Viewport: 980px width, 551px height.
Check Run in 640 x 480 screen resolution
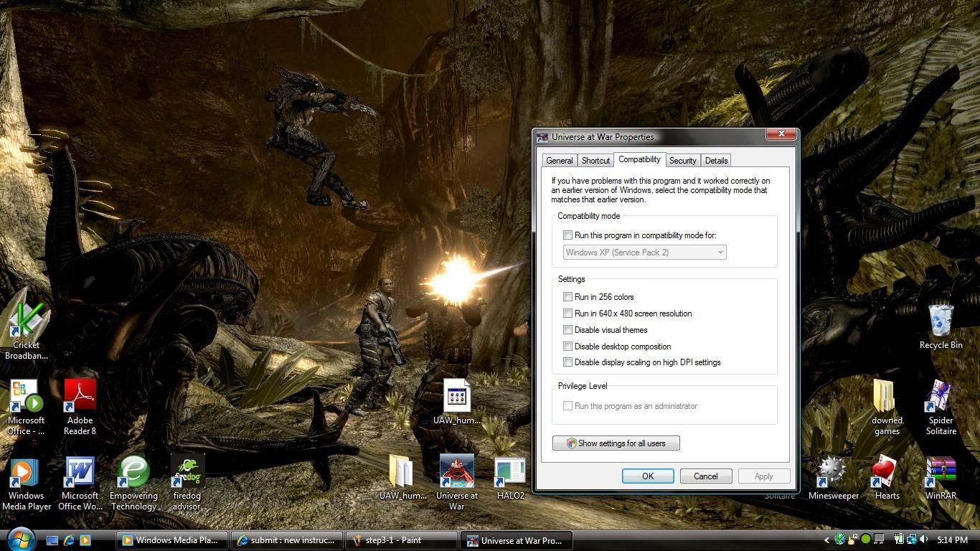pos(567,313)
